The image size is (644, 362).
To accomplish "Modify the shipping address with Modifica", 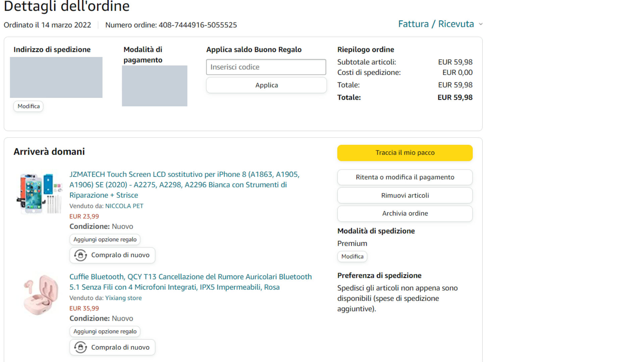I will click(29, 106).
